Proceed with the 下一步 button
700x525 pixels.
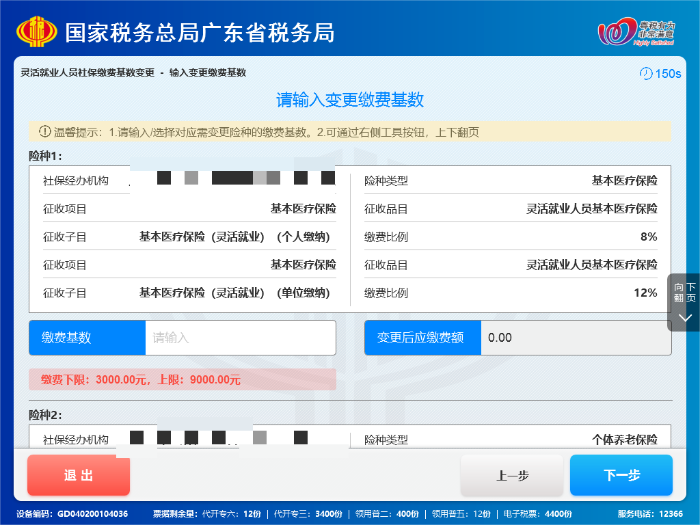point(621,475)
